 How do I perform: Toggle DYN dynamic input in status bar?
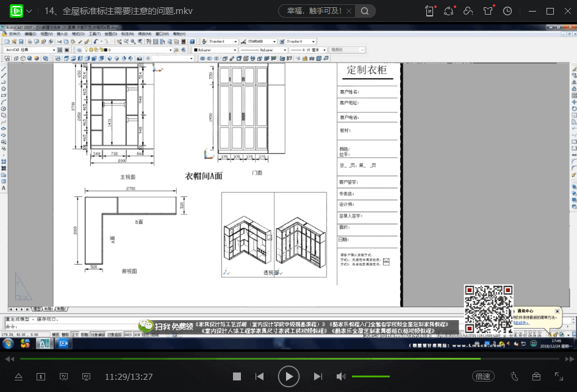(137, 335)
